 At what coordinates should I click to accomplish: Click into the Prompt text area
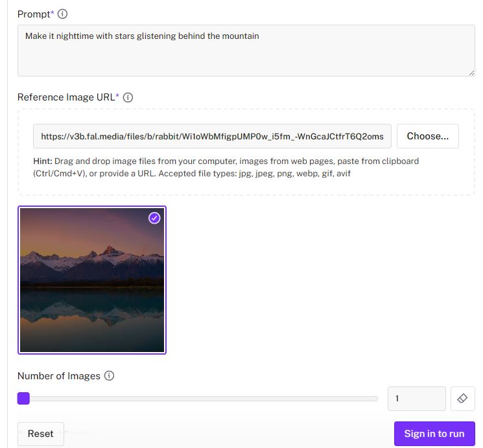246,51
